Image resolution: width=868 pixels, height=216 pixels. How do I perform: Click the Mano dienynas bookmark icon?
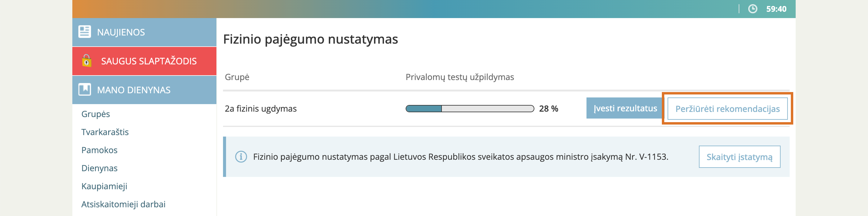coord(84,90)
